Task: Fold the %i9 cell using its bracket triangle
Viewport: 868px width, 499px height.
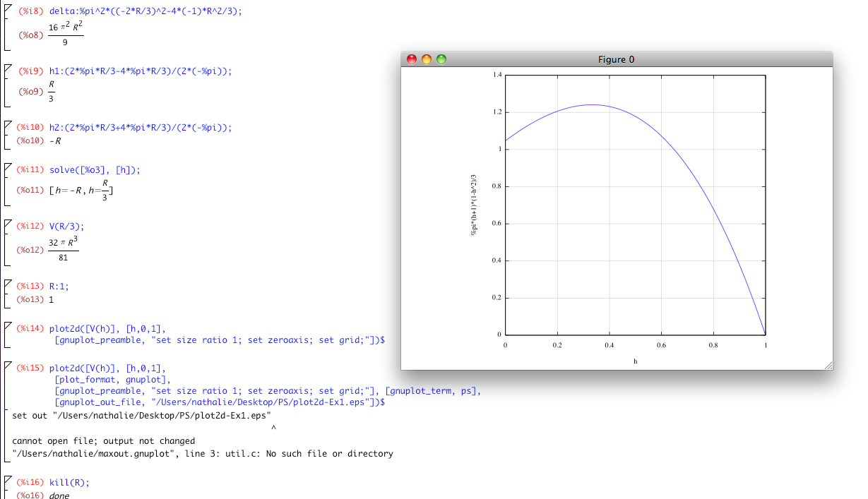Action: pyautogui.click(x=7, y=67)
